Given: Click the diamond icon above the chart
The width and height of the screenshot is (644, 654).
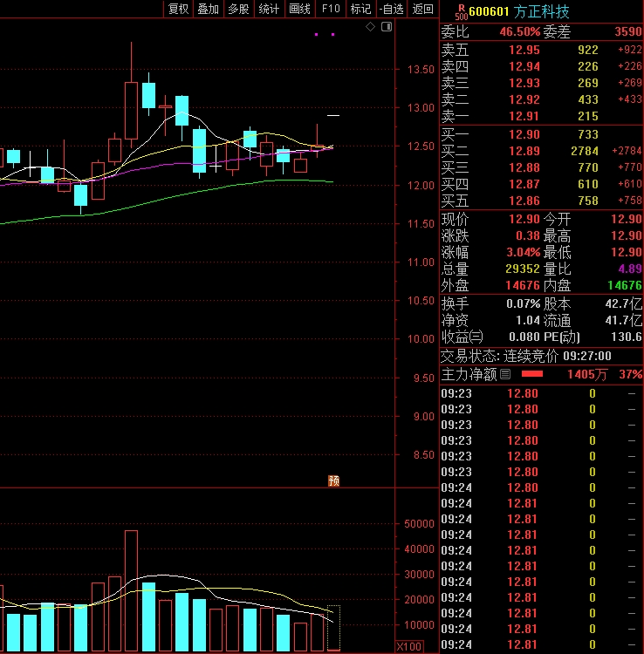Looking at the screenshot, I should pyautogui.click(x=370, y=27).
